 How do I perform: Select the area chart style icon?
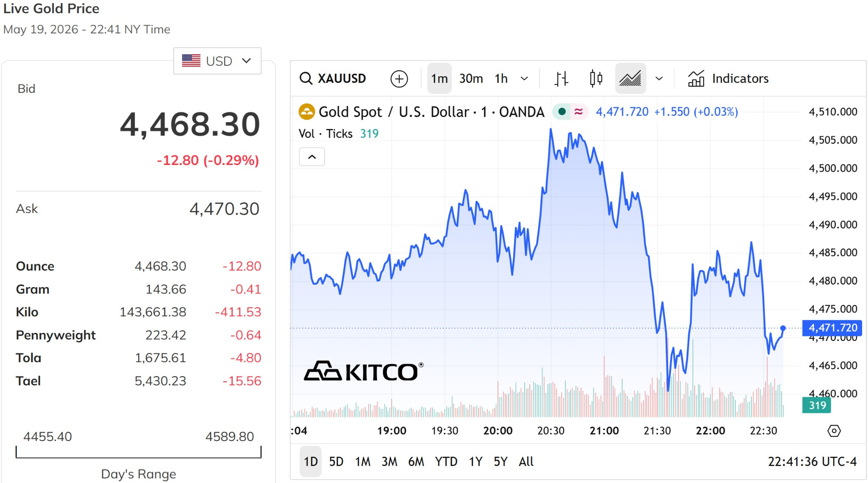(630, 78)
